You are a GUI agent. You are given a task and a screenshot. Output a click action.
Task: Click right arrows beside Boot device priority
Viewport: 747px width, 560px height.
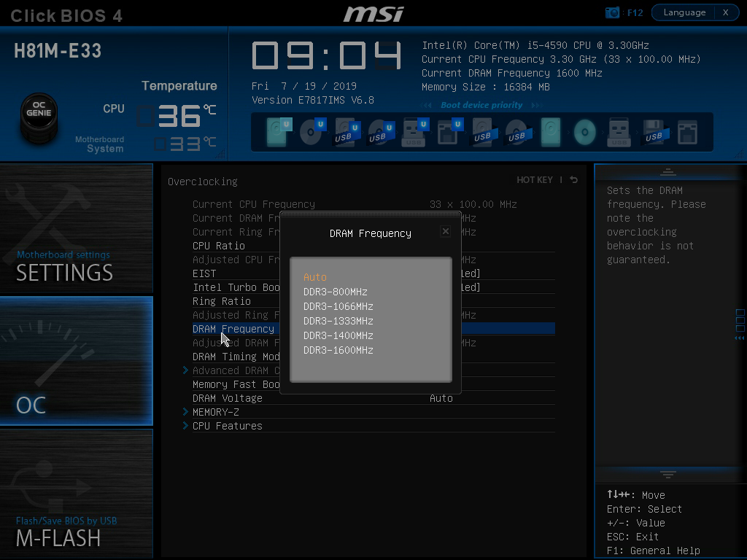click(537, 105)
